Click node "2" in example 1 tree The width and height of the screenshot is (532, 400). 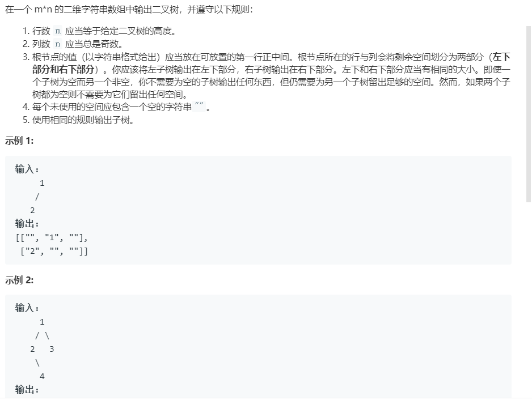coord(32,210)
